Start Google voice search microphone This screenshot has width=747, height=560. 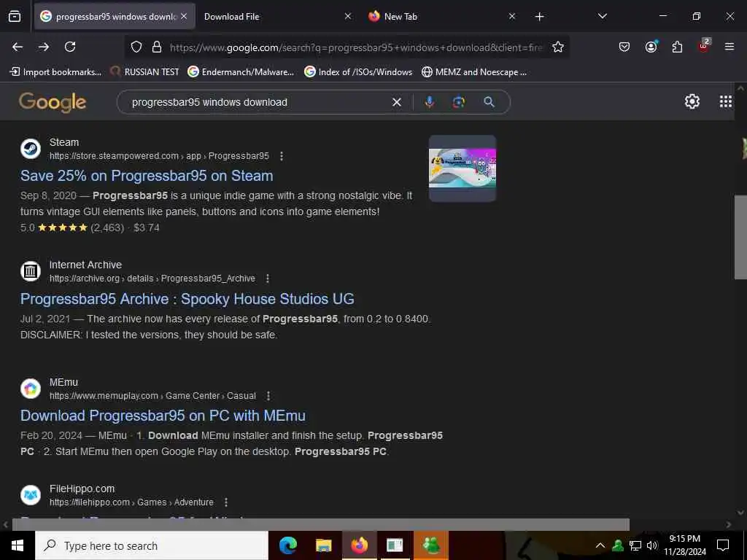[x=429, y=102]
